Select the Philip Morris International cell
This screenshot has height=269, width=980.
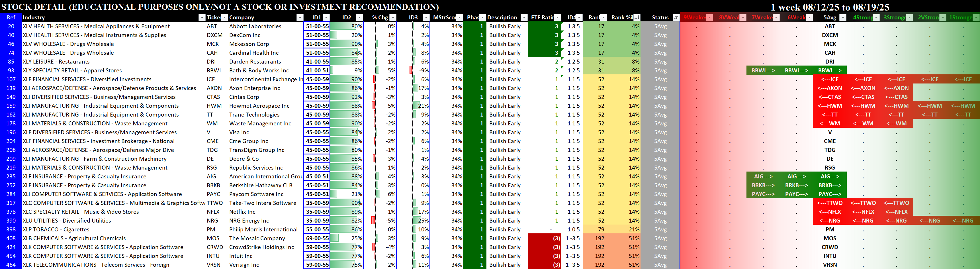coord(263,229)
